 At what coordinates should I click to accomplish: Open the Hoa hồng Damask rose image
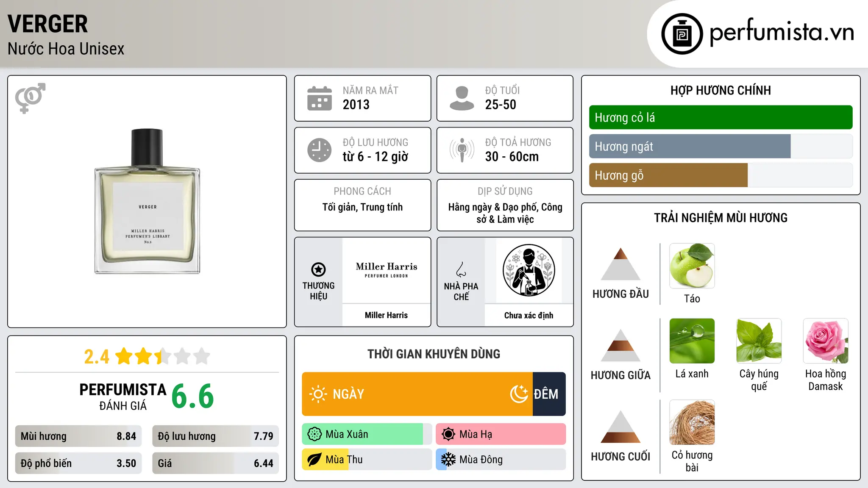(826, 341)
